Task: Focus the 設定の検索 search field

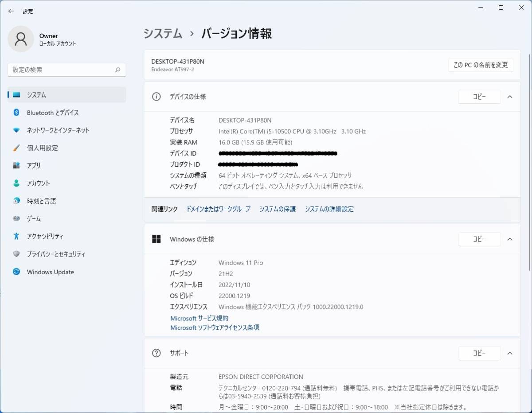Action: pyautogui.click(x=67, y=70)
